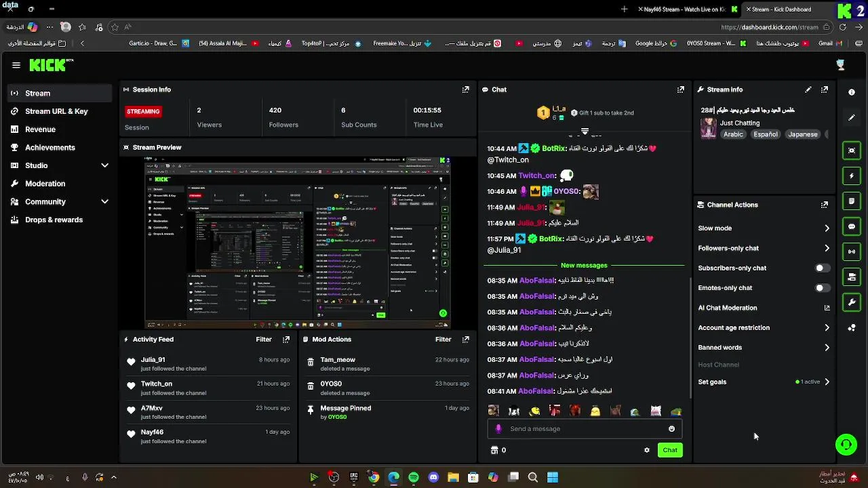This screenshot has width=868, height=488.
Task: Click the Message Pinned entry
Action: point(387,412)
